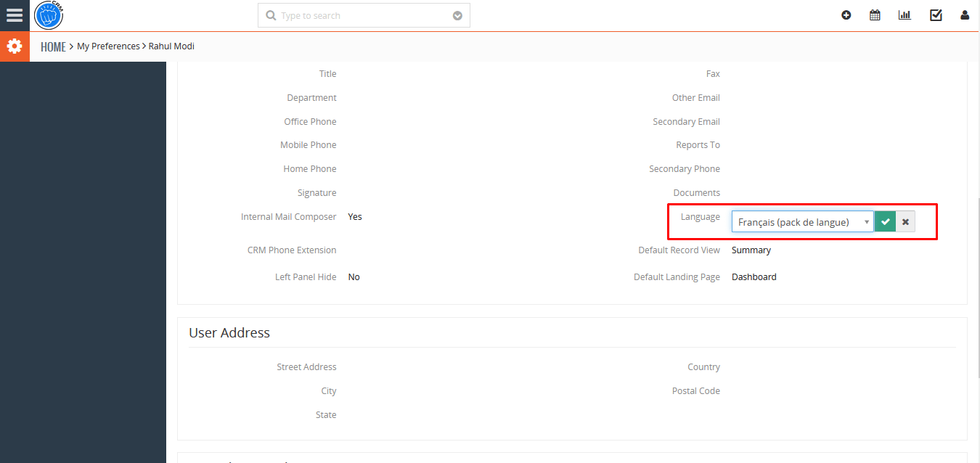
Task: Open the calendar icon in top bar
Action: (875, 15)
